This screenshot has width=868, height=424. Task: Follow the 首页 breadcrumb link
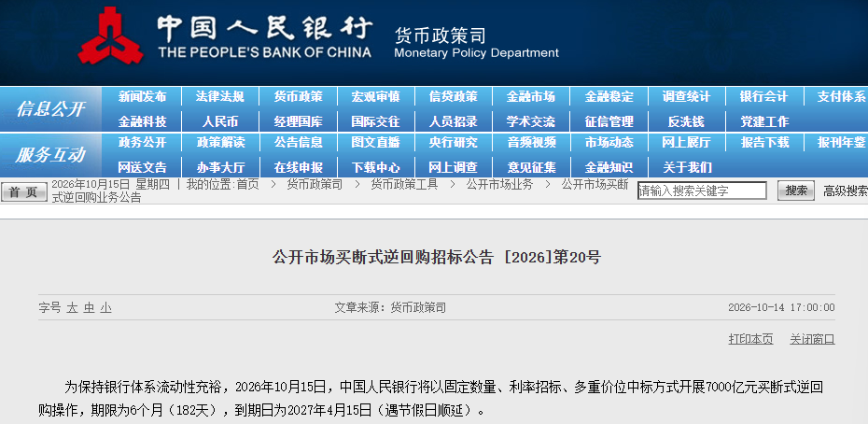247,185
